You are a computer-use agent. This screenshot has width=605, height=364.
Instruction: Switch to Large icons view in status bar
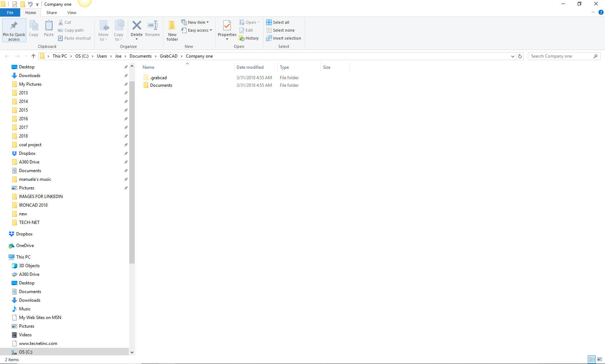pos(600,359)
